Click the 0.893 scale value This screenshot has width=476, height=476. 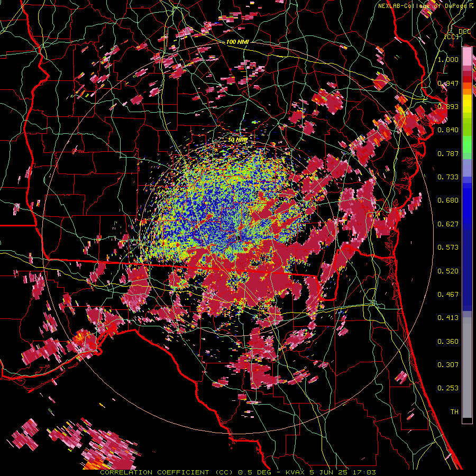(x=448, y=106)
